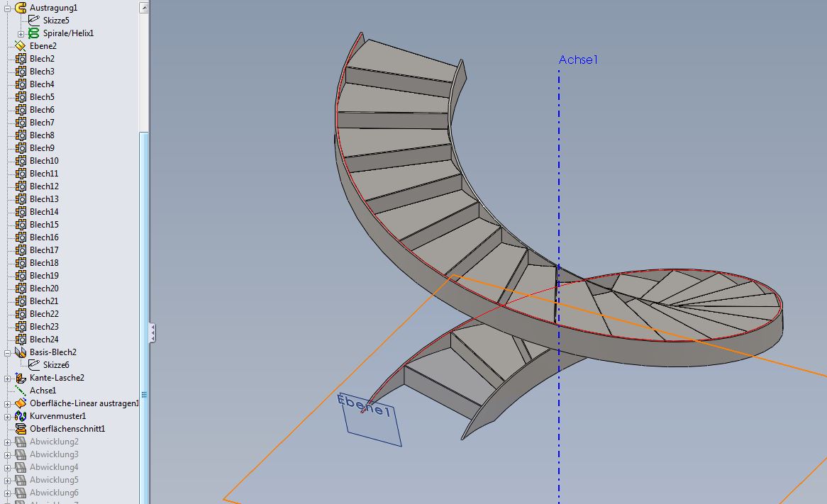Select the Blech9 tree entry
The width and height of the screenshot is (827, 504).
pos(42,148)
